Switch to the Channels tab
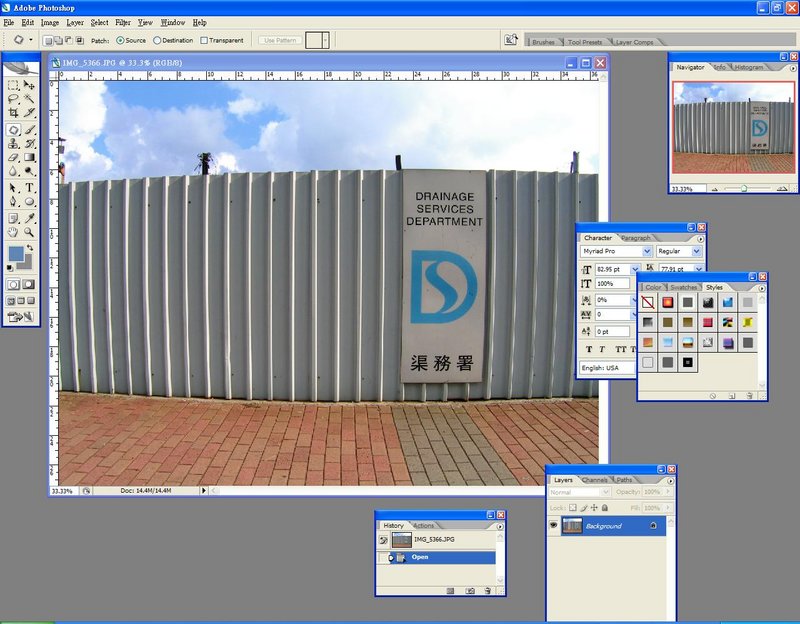 pyautogui.click(x=595, y=480)
